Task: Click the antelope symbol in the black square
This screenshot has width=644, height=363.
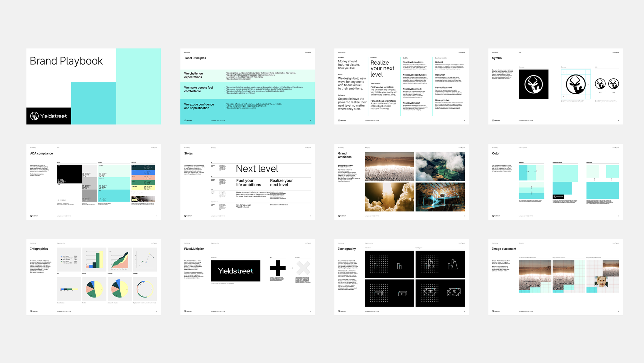Action: [x=533, y=84]
